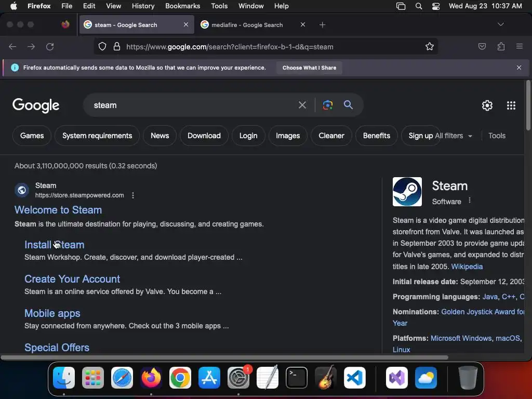The width and height of the screenshot is (532, 399).
Task: Click the Choose What I Share button
Action: [x=309, y=68]
